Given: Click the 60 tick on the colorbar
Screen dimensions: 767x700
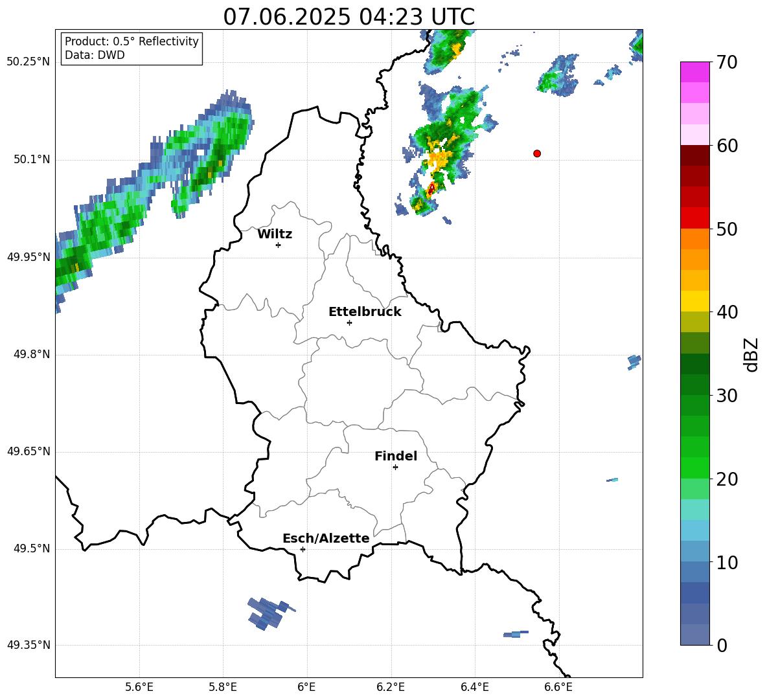Looking at the screenshot, I should tap(727, 146).
